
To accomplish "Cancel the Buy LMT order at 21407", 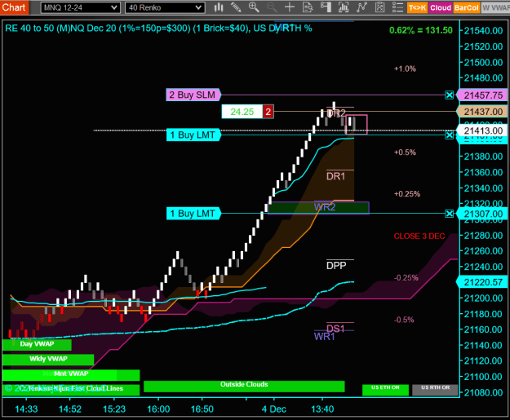I will [x=449, y=135].
